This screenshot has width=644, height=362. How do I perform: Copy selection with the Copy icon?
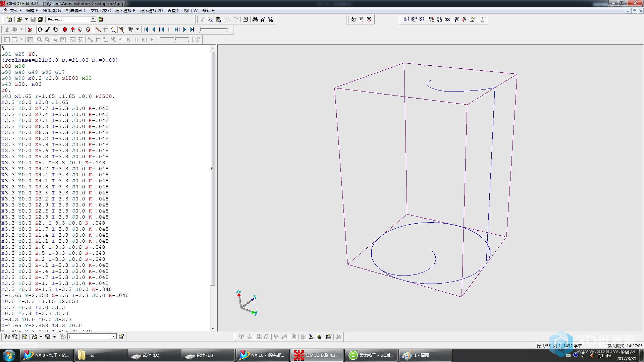pos(210,19)
